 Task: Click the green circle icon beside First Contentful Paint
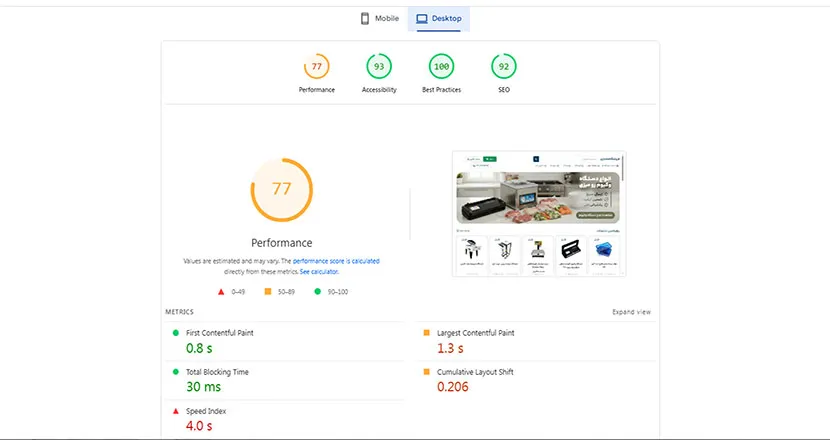click(x=176, y=332)
